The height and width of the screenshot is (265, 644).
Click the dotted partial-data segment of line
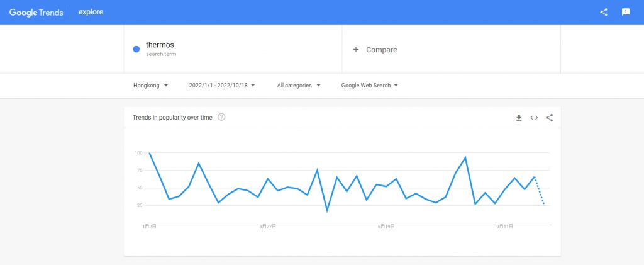[x=540, y=191]
